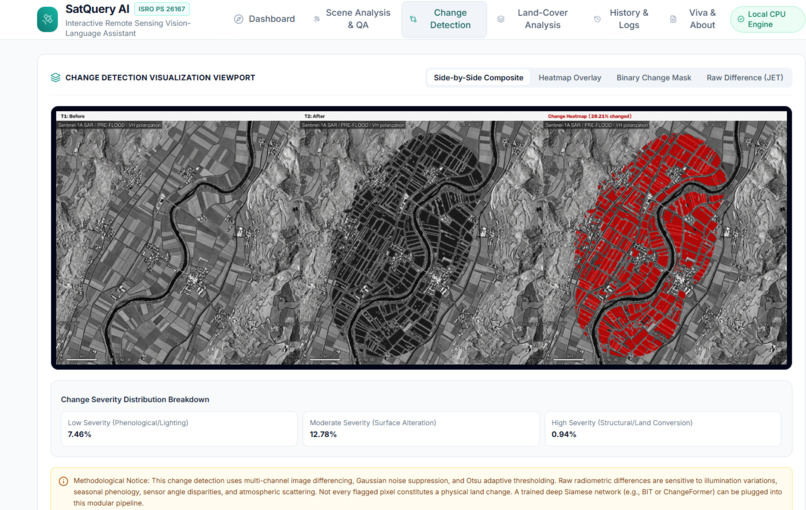Click the '12.78%' value

tap(323, 434)
